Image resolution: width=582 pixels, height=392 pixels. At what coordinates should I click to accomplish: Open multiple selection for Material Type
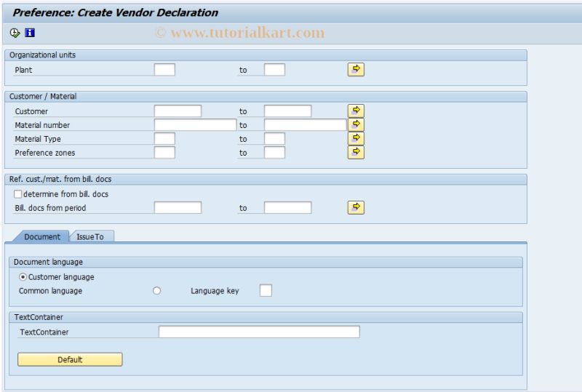pyautogui.click(x=356, y=138)
